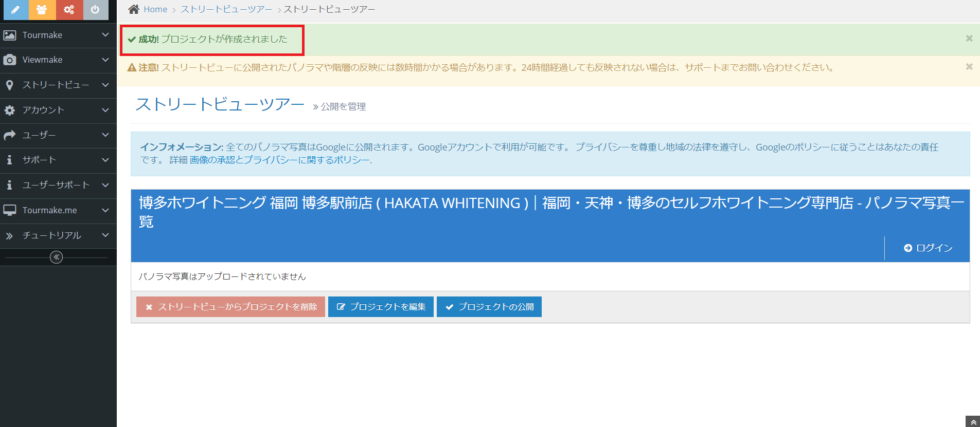Open the アカウント sidebar menu

coord(58,110)
